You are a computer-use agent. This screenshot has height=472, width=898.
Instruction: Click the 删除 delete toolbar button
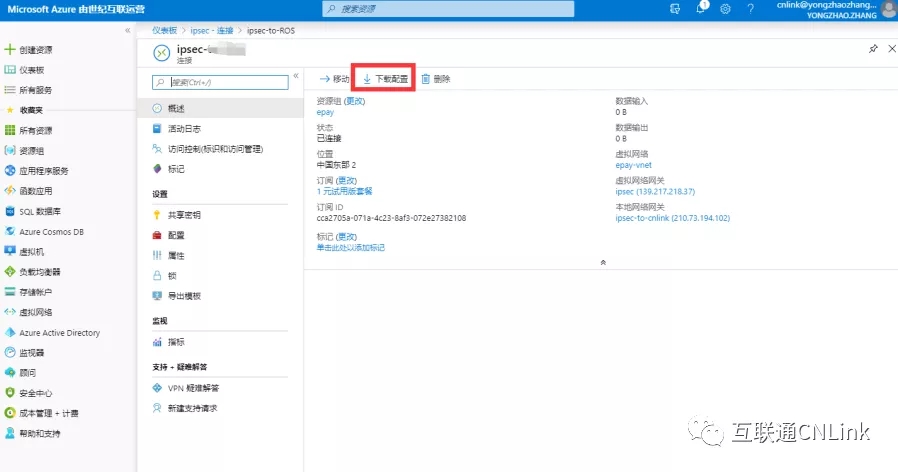pyautogui.click(x=436, y=79)
